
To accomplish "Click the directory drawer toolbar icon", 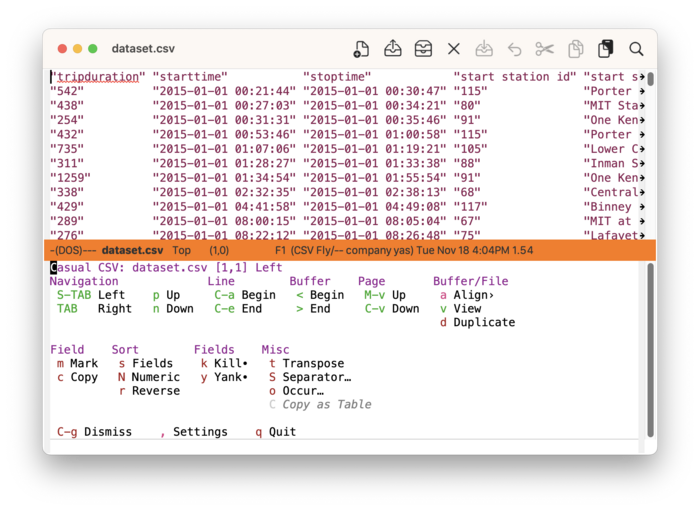I will [423, 49].
